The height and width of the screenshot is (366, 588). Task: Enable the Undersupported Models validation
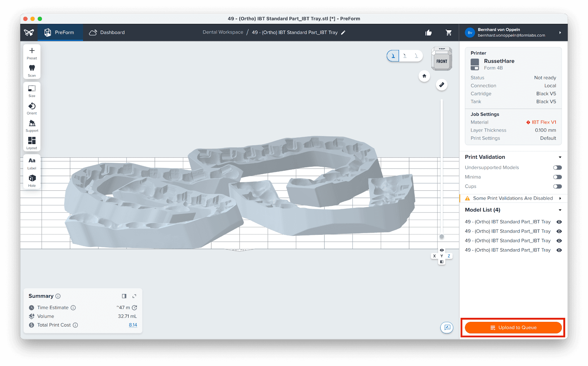557,167
